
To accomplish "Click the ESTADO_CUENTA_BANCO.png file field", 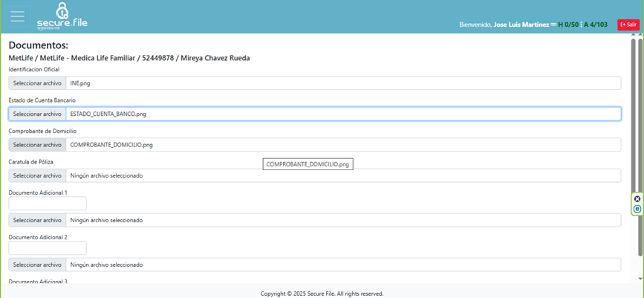I will 342,114.
